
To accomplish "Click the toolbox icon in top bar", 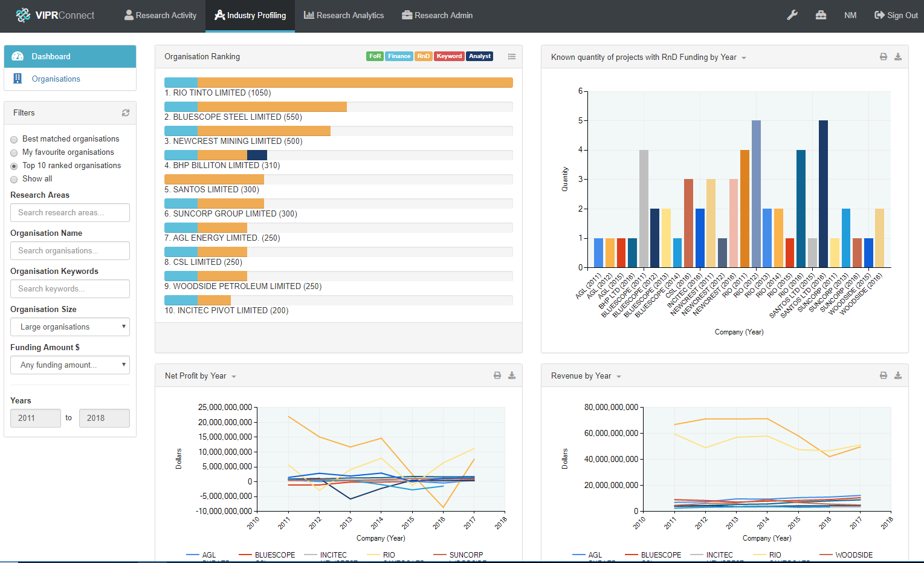I will coord(821,15).
